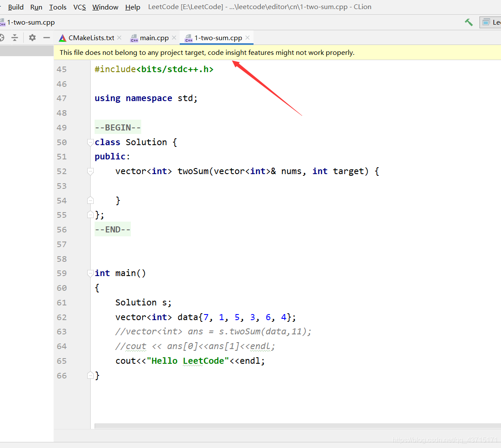Click the horizontal scrollbar below the editor
The width and height of the screenshot is (501, 448).
pyautogui.click(x=297, y=426)
